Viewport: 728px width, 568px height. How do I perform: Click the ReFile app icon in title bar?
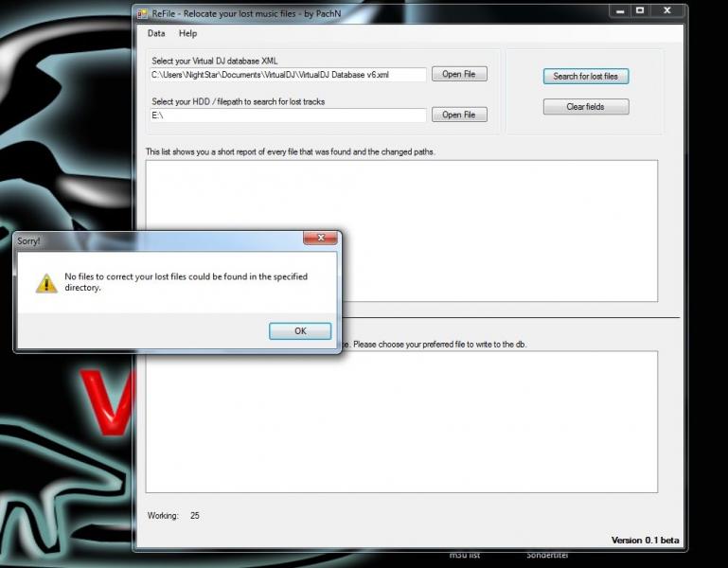(142, 14)
